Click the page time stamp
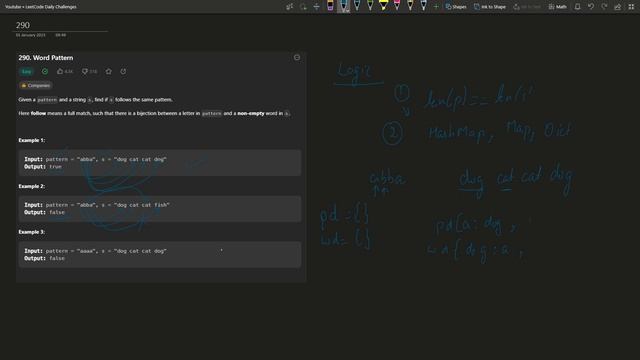The height and width of the screenshot is (360, 640). point(60,35)
